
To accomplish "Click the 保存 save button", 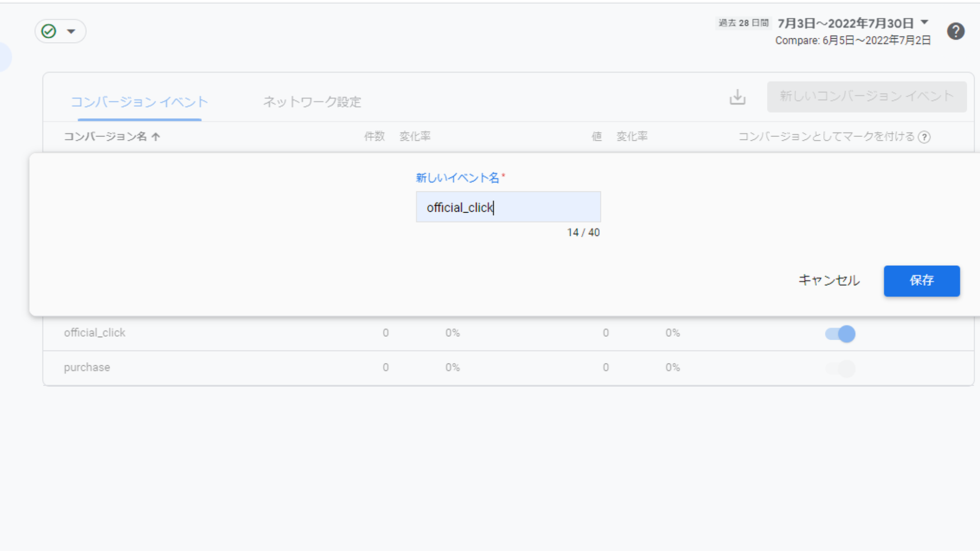I will [920, 281].
